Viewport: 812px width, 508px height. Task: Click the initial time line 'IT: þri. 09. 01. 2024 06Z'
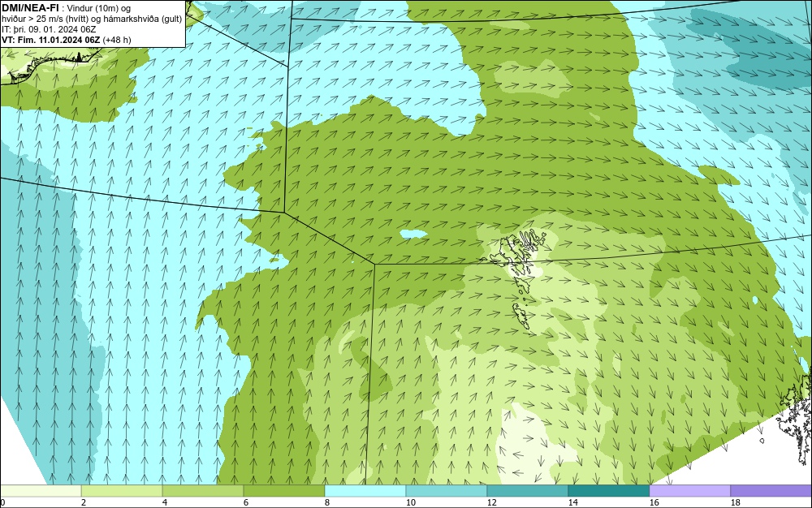coord(49,29)
